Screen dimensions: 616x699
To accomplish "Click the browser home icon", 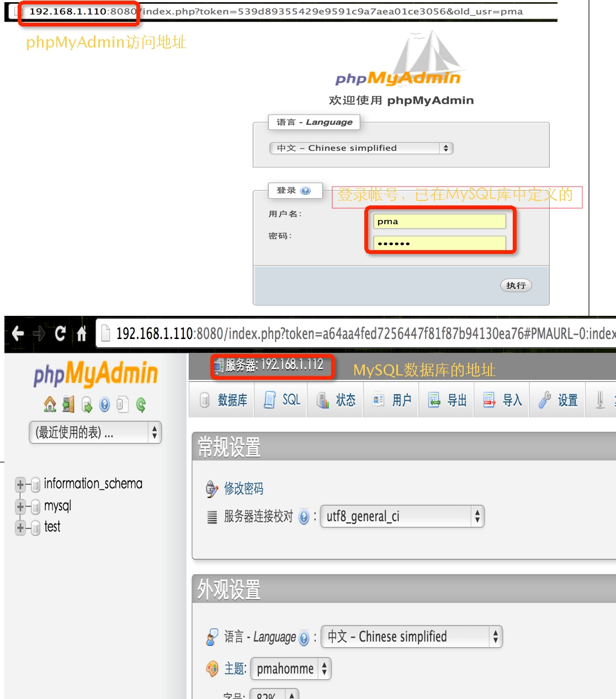I will (82, 333).
